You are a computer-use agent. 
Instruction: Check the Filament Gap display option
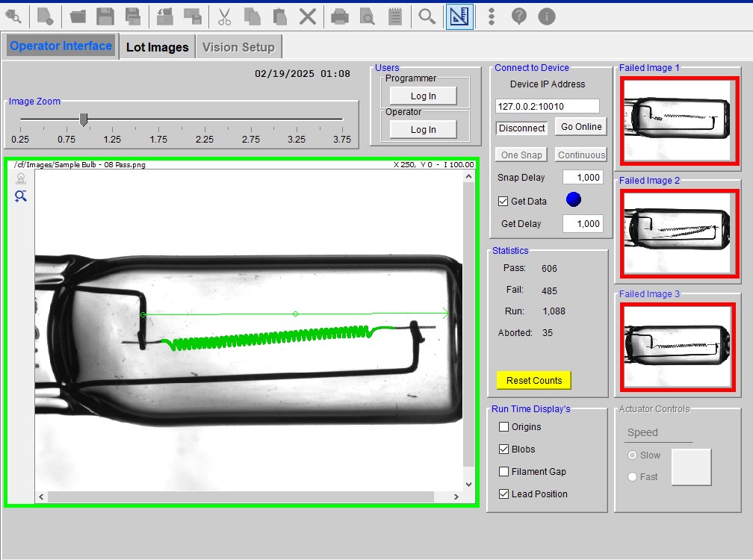coord(505,471)
